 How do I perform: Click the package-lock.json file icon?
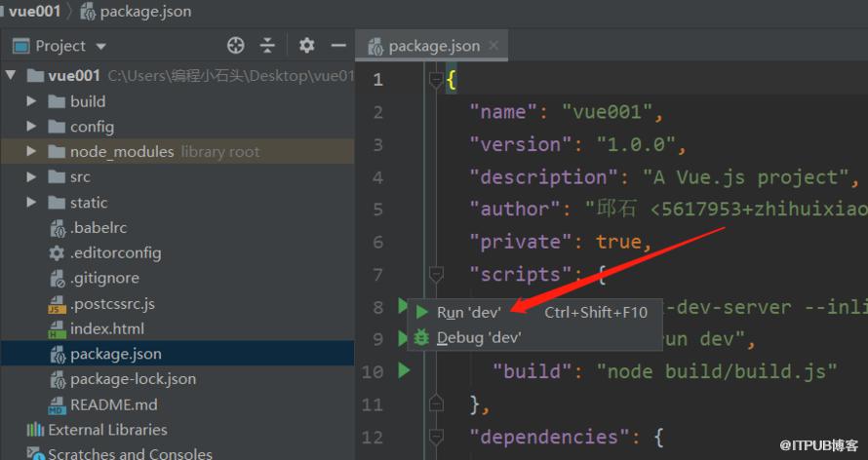pyautogui.click(x=58, y=380)
